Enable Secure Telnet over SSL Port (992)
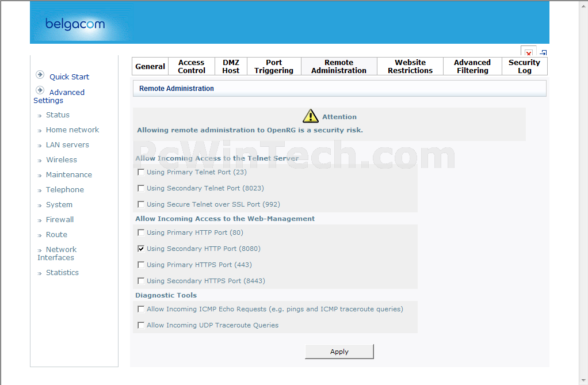Viewport: 588px width, 385px height. click(141, 204)
